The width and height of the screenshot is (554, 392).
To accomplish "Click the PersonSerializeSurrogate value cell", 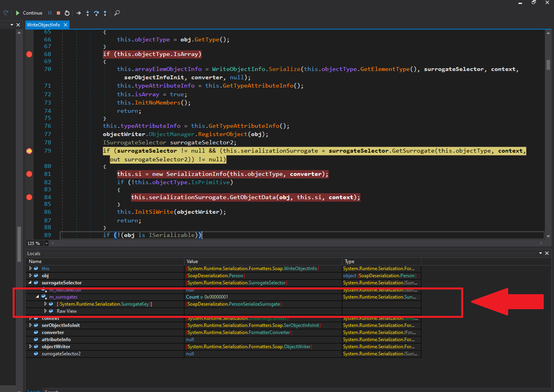I will [x=263, y=304].
